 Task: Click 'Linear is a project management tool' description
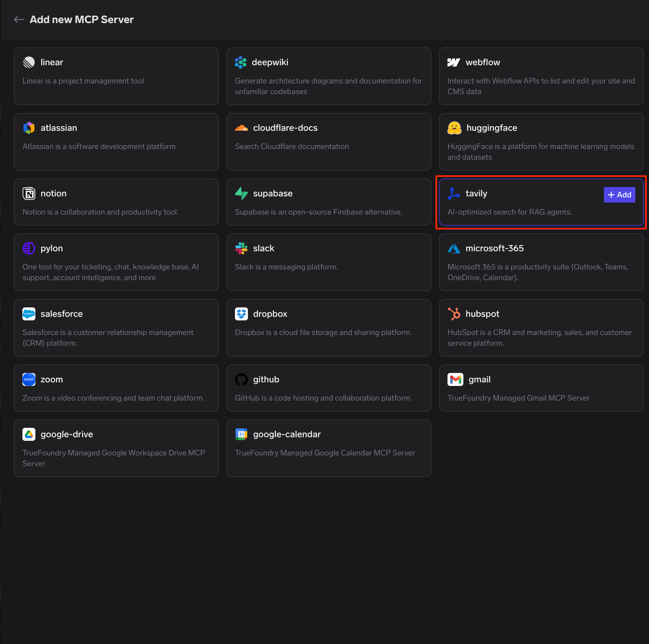tap(83, 81)
